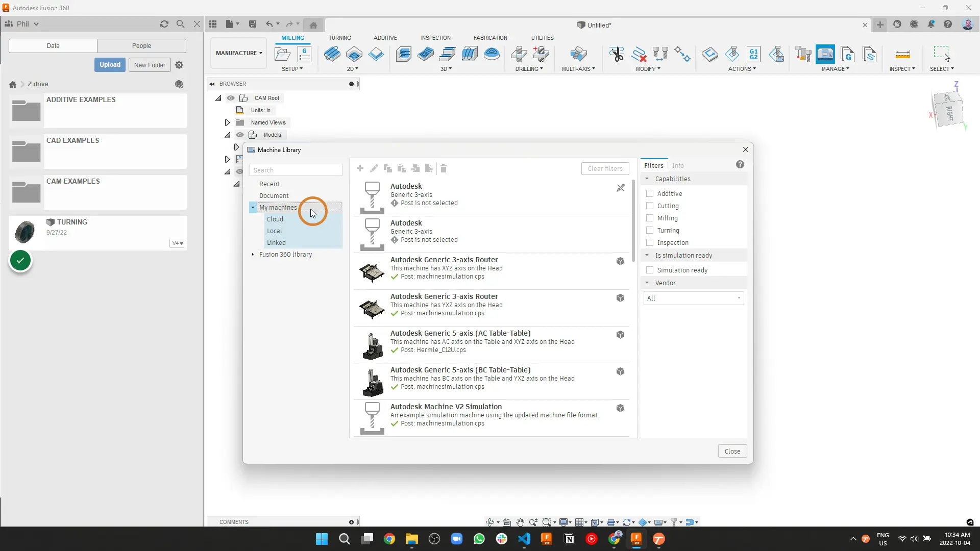The image size is (980, 551).
Task: Click the Show Data Panel grid icon
Action: (x=213, y=24)
